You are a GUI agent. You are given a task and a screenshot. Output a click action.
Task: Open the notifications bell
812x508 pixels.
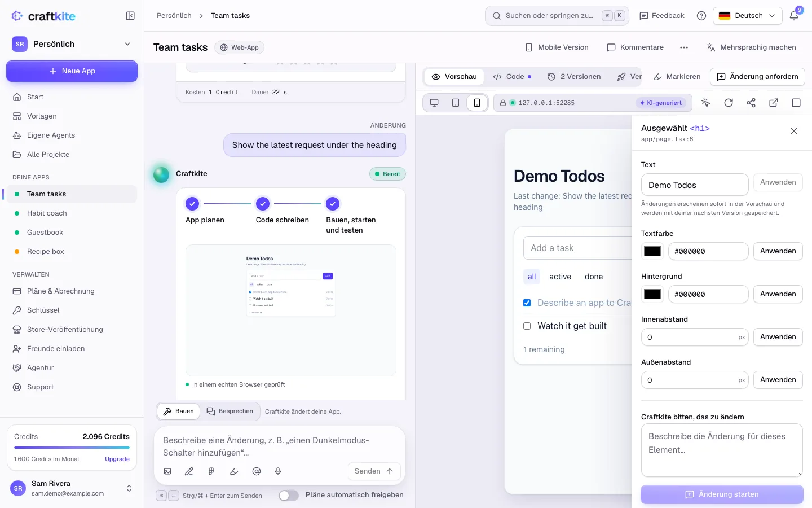click(x=794, y=16)
